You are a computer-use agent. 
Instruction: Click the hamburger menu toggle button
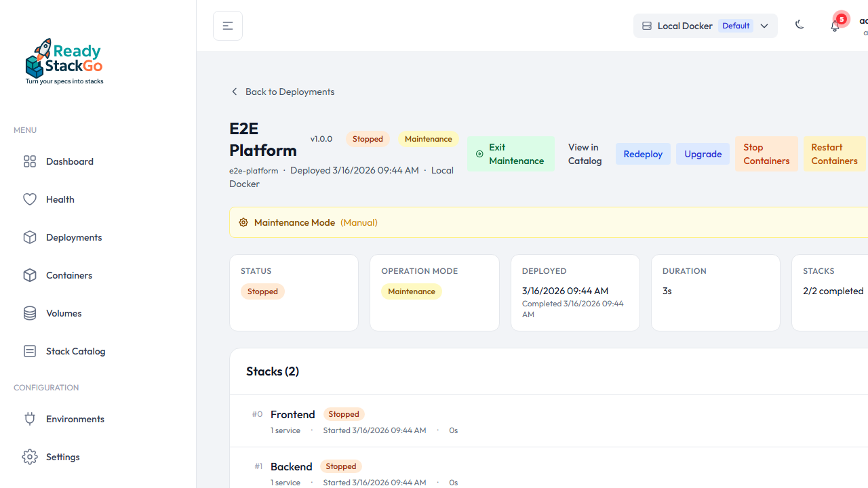(228, 26)
